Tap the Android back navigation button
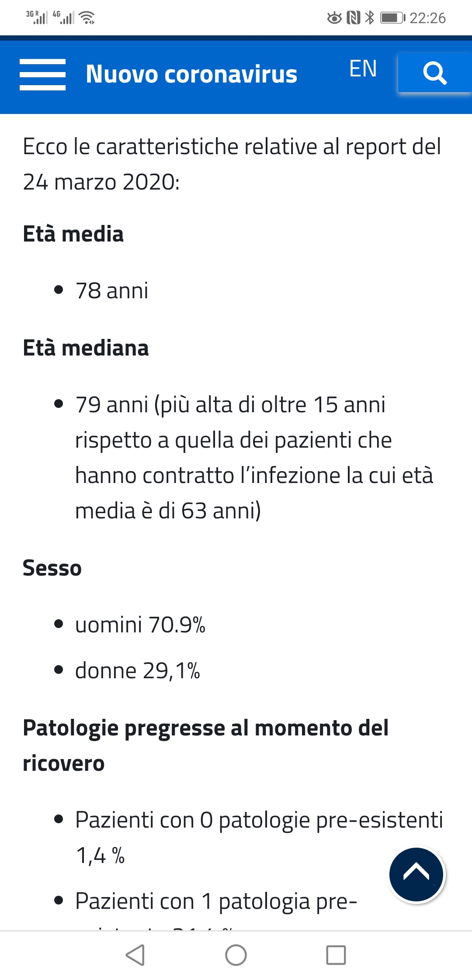The height and width of the screenshot is (980, 472). [135, 955]
